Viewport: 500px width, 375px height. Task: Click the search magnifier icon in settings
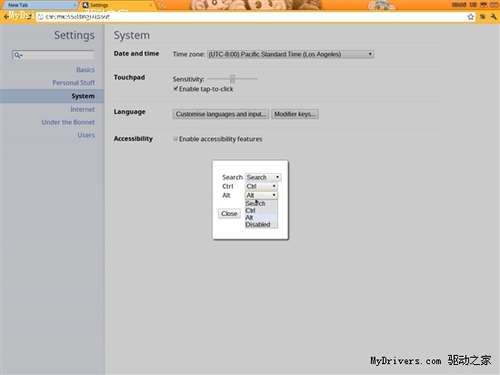point(17,55)
